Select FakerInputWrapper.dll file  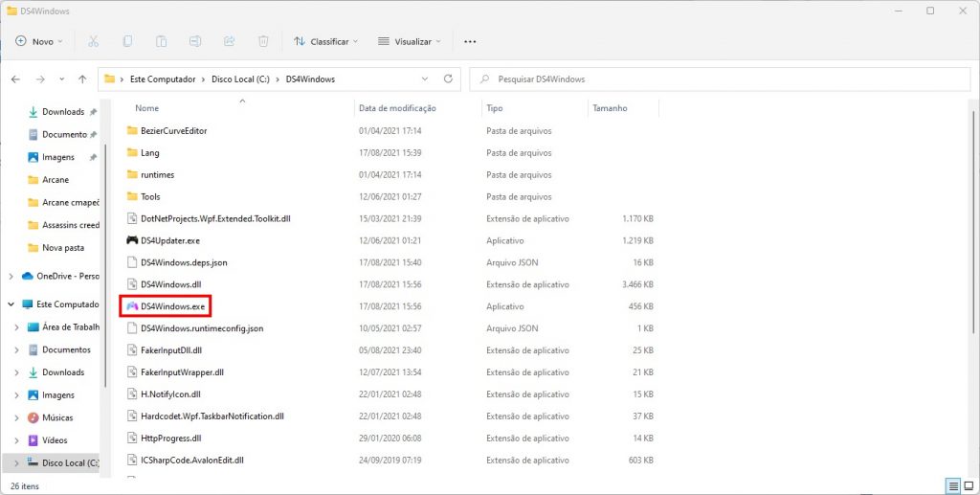pyautogui.click(x=182, y=371)
